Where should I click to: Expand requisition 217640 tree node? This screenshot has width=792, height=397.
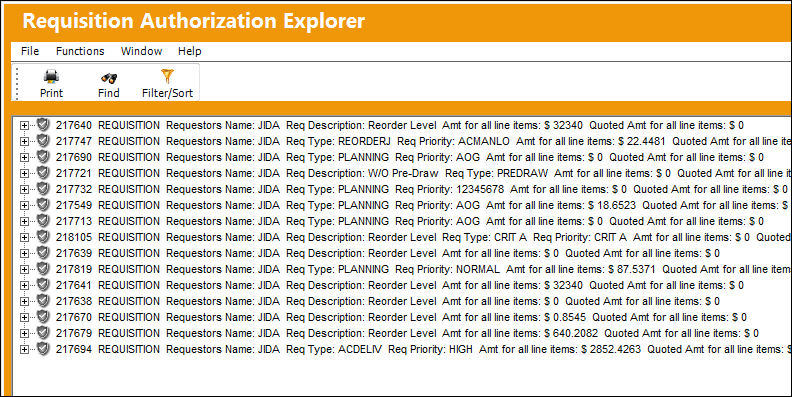point(24,126)
